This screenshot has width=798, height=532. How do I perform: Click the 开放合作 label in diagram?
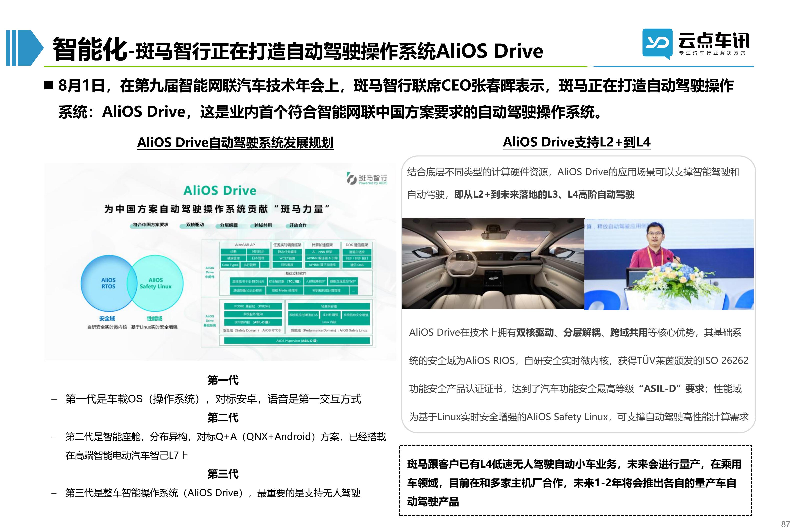(298, 225)
